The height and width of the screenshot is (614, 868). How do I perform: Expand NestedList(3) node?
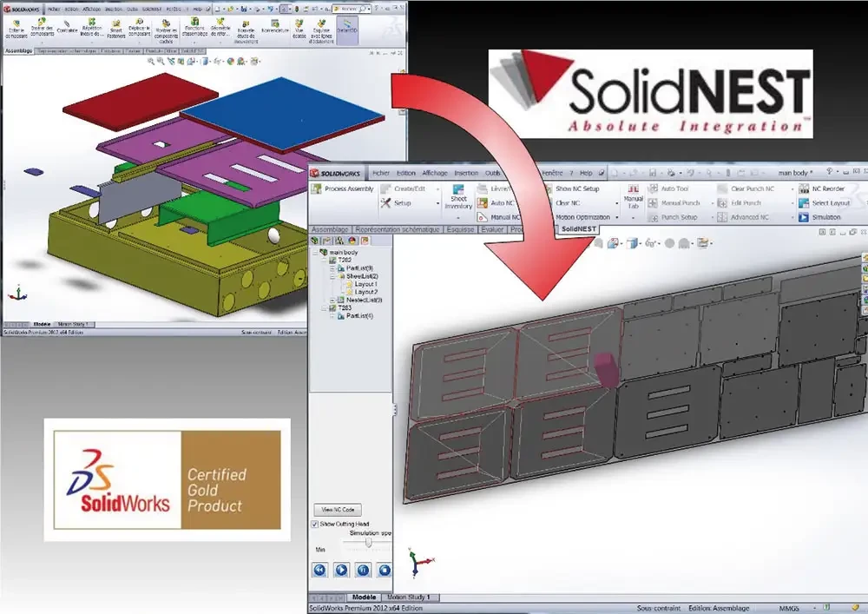pos(332,300)
